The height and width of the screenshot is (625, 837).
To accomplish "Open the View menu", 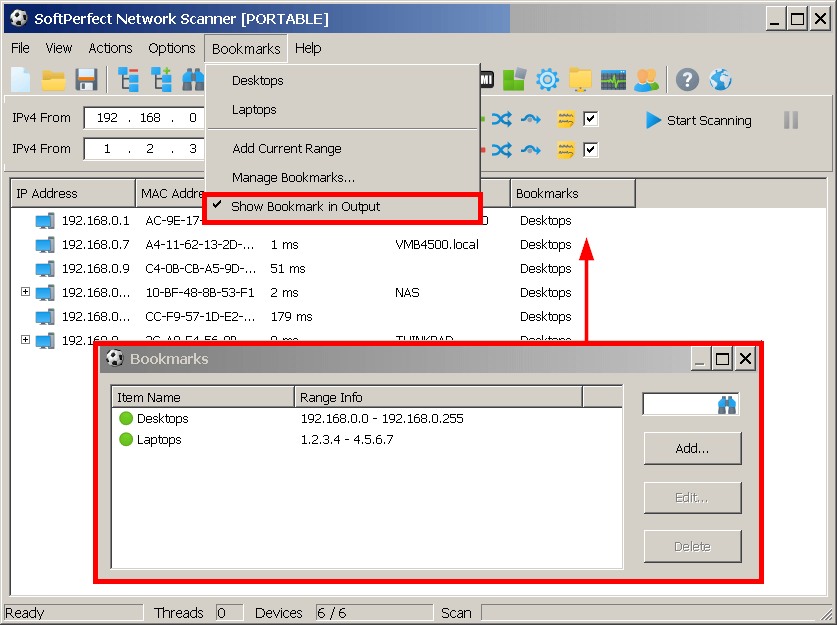I will pos(58,48).
